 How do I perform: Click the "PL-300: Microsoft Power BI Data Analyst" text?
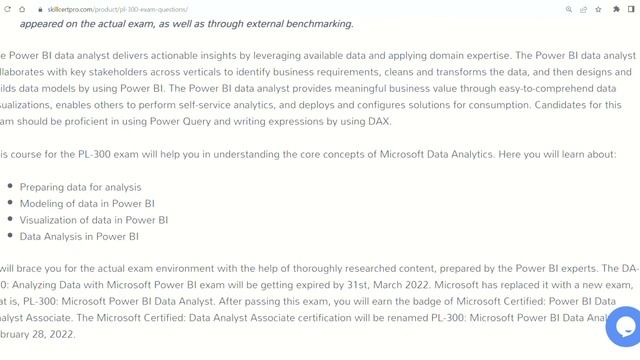tap(118, 301)
